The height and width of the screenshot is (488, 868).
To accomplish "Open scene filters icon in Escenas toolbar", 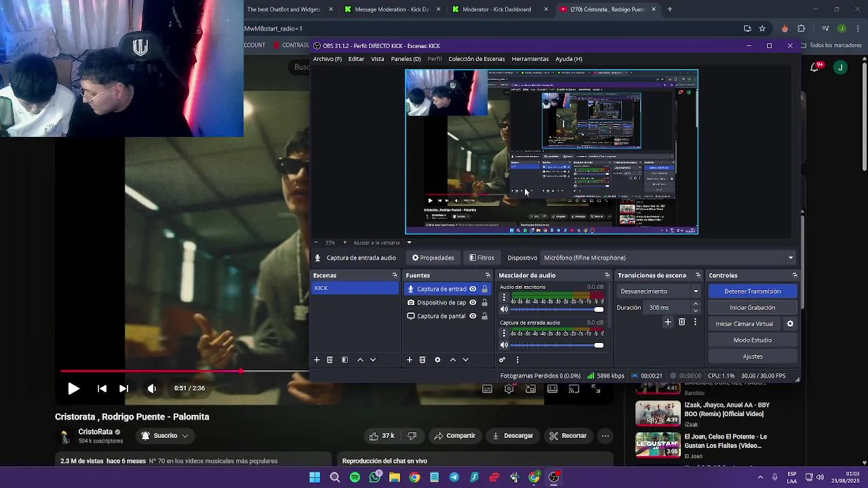I will 344,360.
